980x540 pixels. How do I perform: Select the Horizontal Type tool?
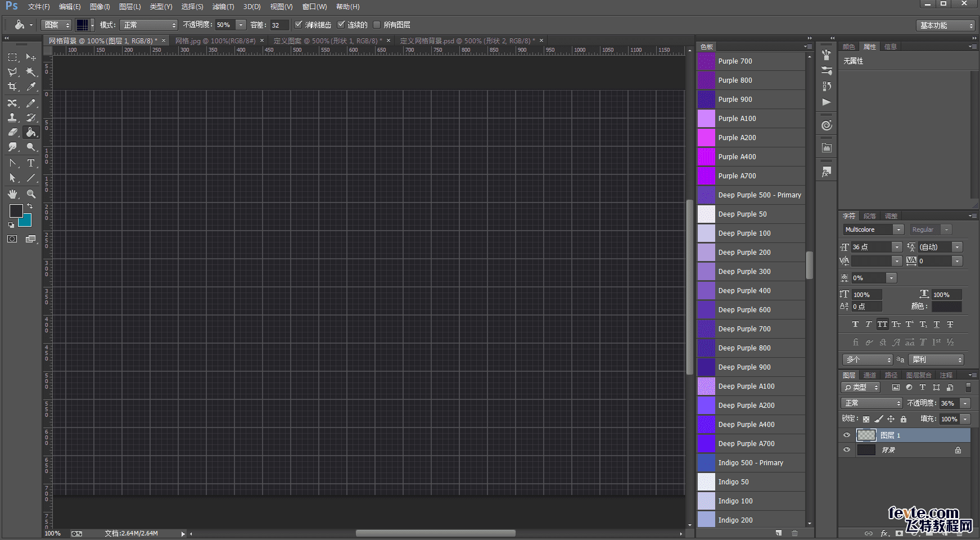coord(31,163)
